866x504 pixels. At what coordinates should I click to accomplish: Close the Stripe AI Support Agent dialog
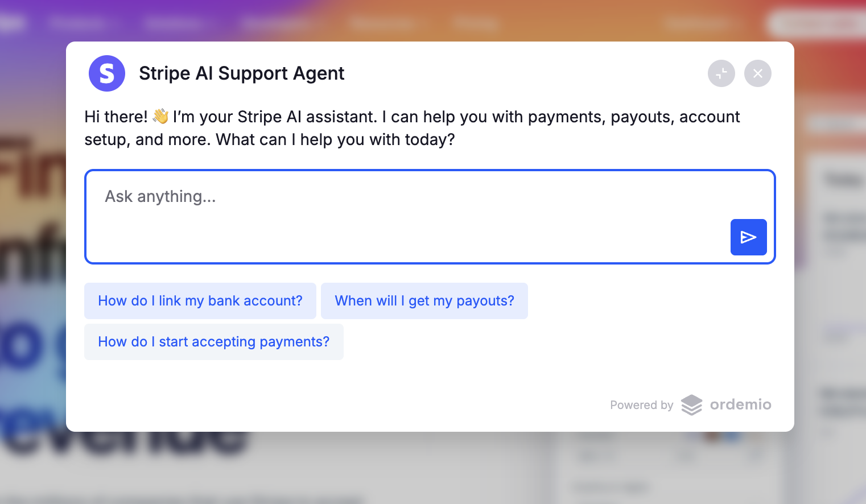(757, 73)
